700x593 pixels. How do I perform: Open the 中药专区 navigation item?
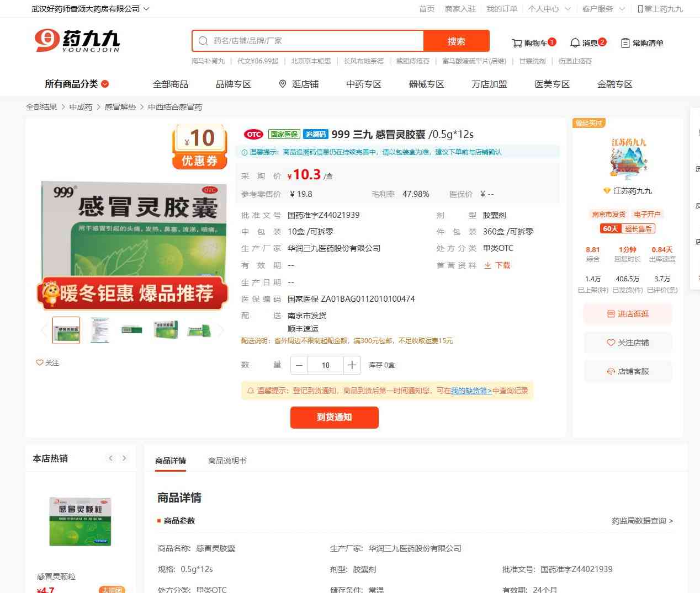tap(363, 84)
